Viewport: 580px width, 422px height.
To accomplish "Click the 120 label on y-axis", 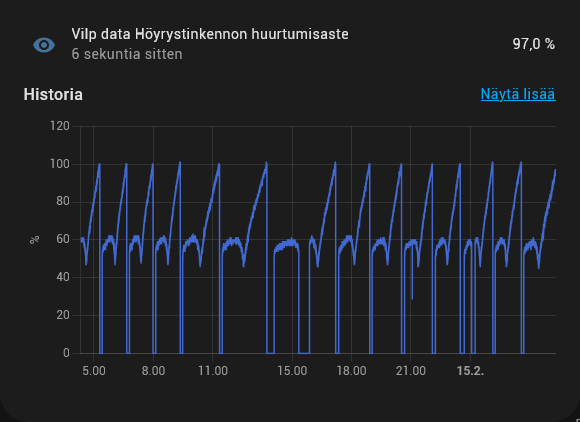I will tap(60, 126).
